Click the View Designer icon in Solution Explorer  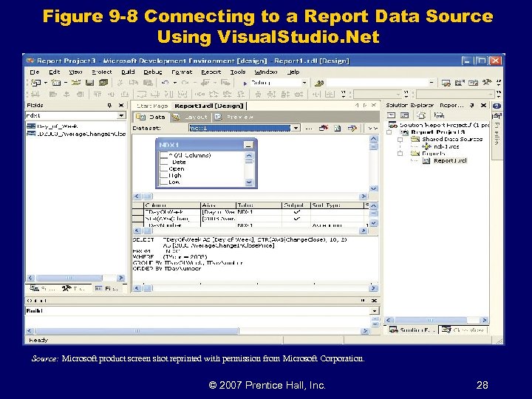coord(404,115)
